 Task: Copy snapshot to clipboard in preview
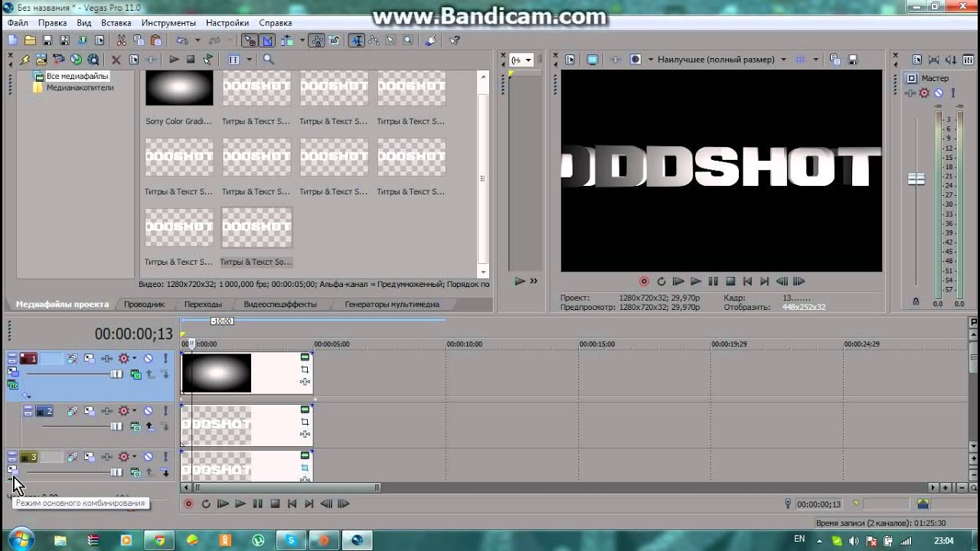[x=835, y=60]
